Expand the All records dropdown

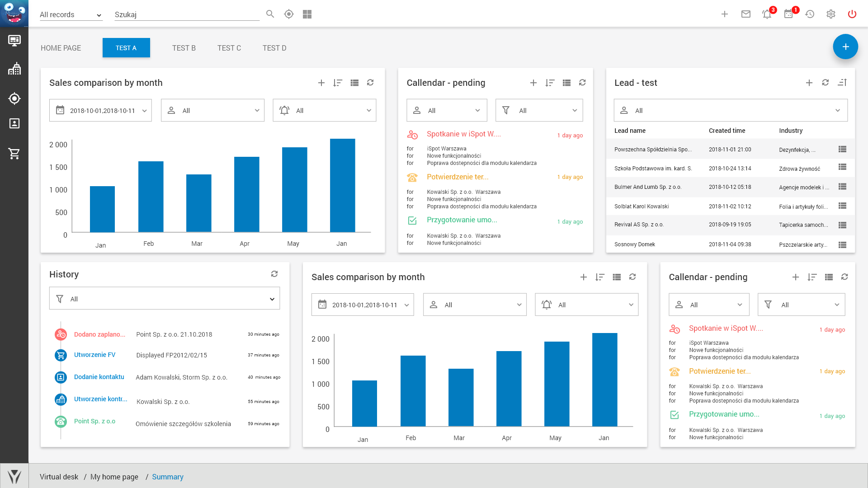coord(71,14)
